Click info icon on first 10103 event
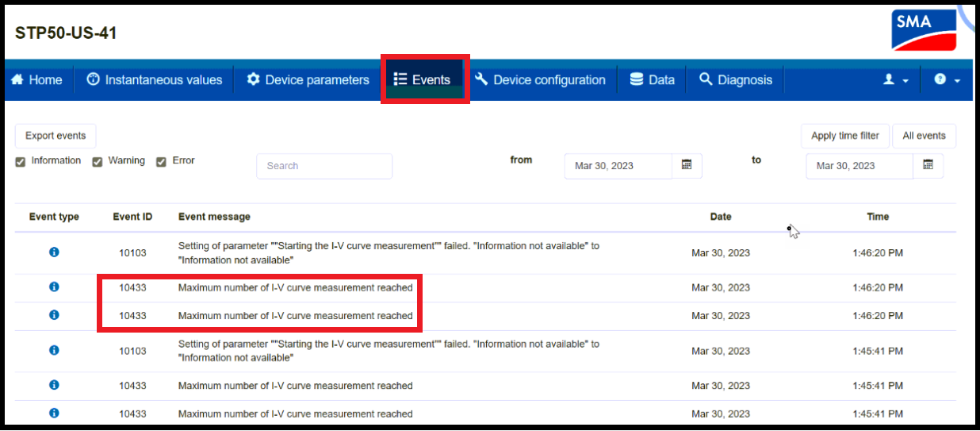 pyautogui.click(x=54, y=252)
